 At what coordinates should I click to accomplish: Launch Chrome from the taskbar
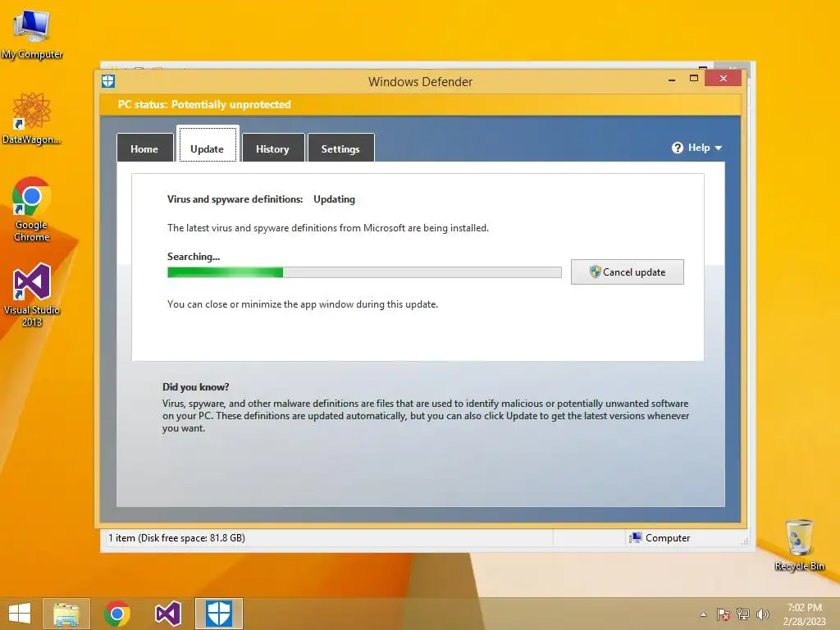tap(117, 614)
